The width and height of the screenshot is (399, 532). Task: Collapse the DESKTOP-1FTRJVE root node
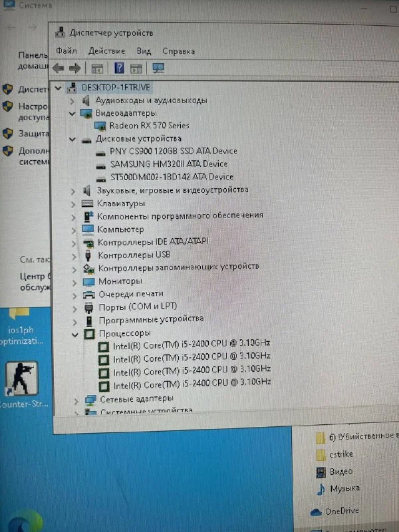coord(59,88)
